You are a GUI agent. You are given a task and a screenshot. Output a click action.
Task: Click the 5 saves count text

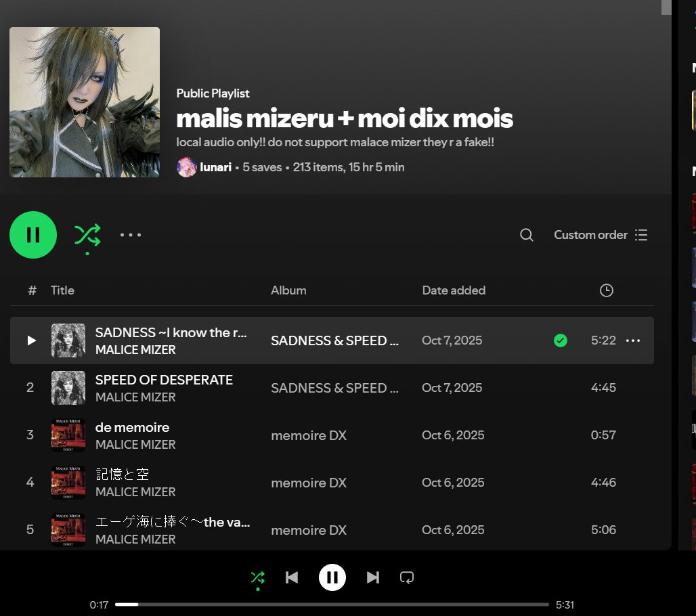(x=262, y=167)
